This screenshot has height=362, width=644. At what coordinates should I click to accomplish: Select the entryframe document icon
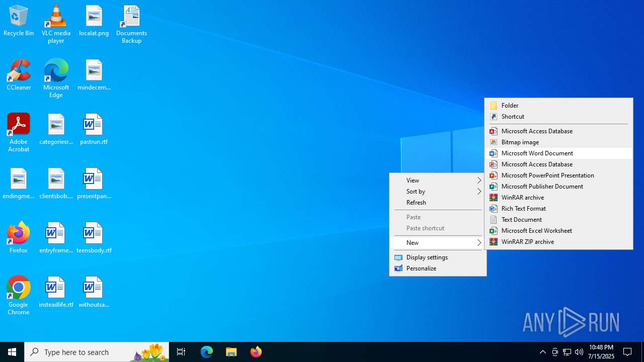pos(56,238)
